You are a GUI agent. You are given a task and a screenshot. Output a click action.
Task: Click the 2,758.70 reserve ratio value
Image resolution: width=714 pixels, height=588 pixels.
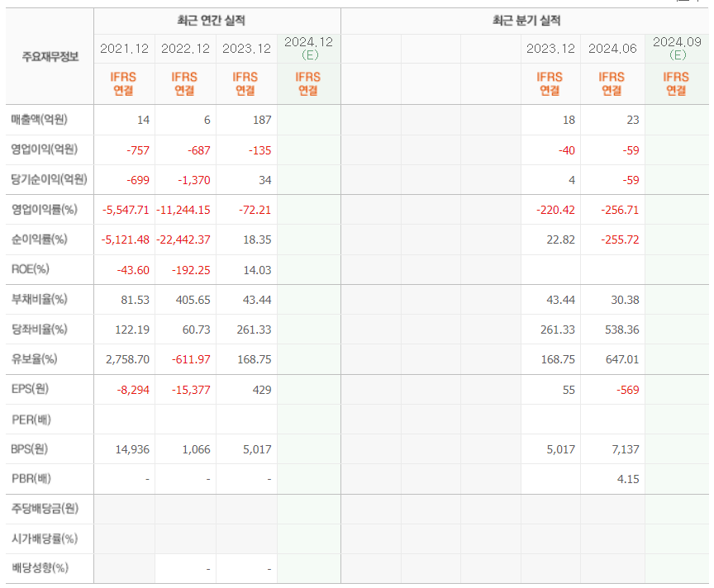tap(127, 359)
